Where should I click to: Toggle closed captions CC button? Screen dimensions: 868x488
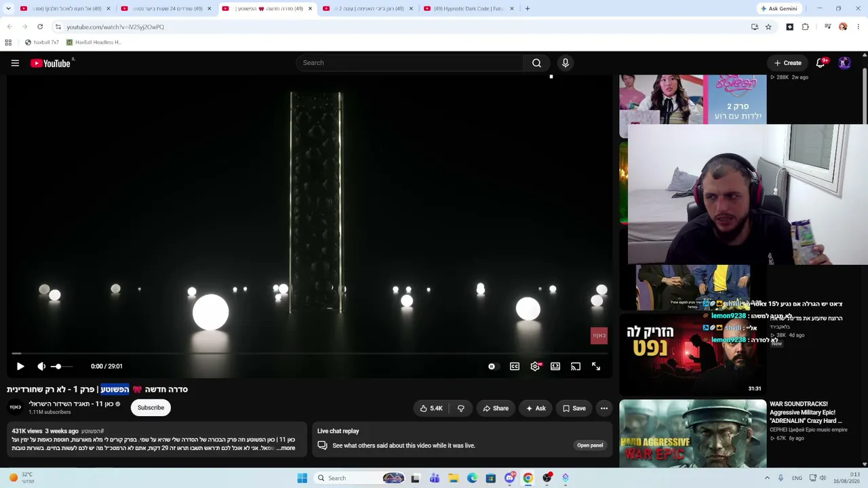(x=515, y=367)
